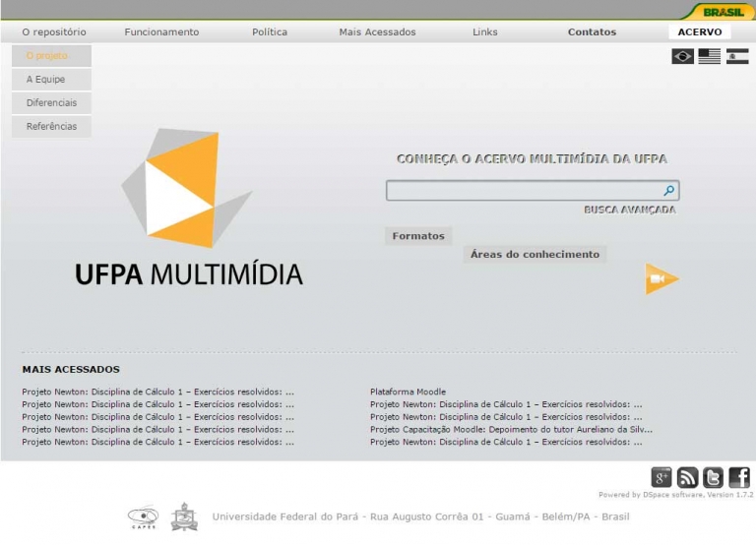Click the Universidade Federal do Pará address text

coord(420,516)
